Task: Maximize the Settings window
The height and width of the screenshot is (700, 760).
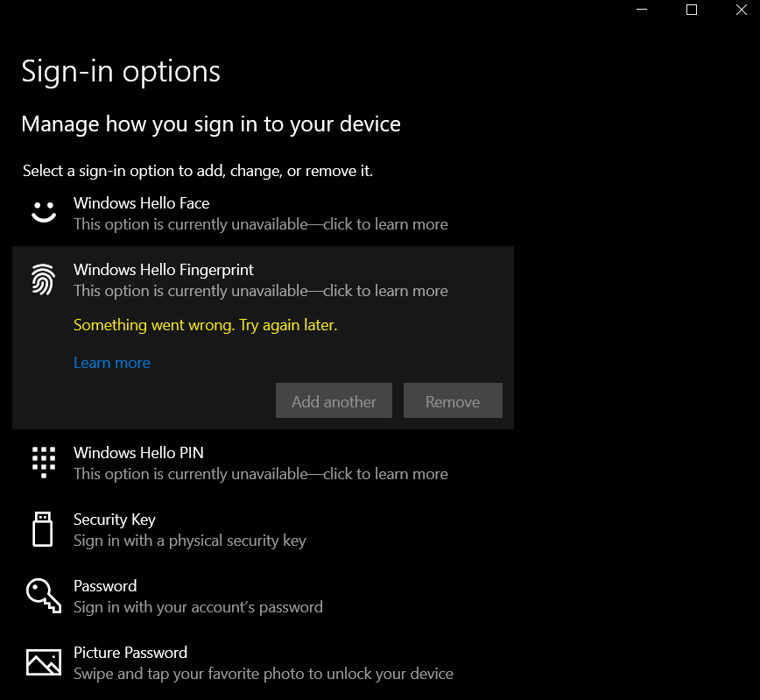Action: (x=692, y=10)
